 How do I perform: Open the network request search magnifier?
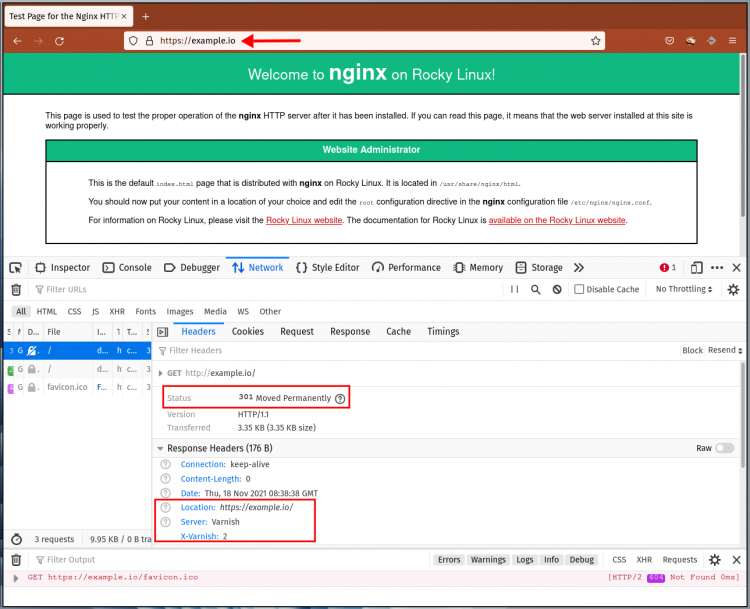coord(536,289)
